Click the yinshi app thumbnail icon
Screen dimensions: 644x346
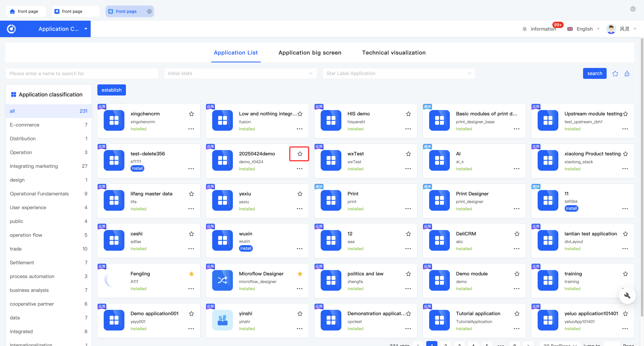tap(222, 320)
